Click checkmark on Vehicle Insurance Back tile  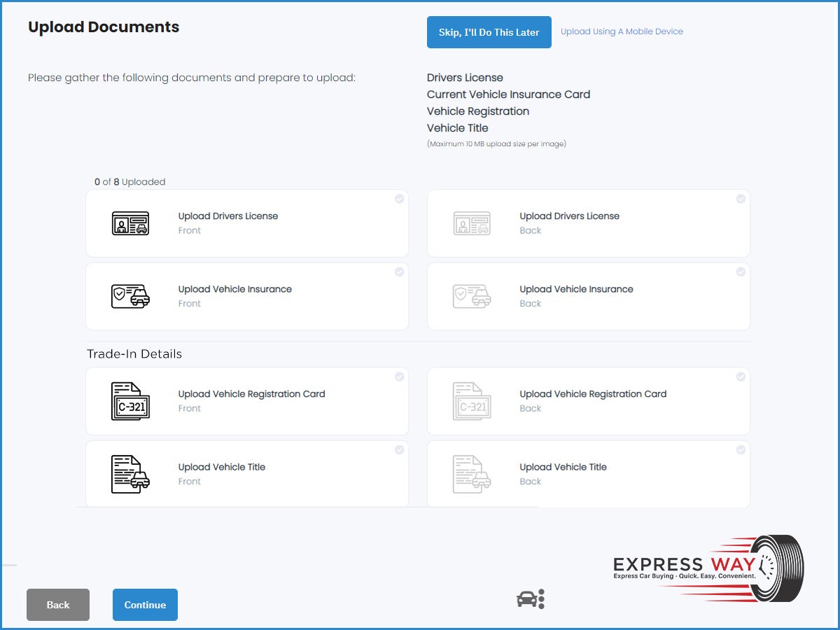tap(741, 272)
